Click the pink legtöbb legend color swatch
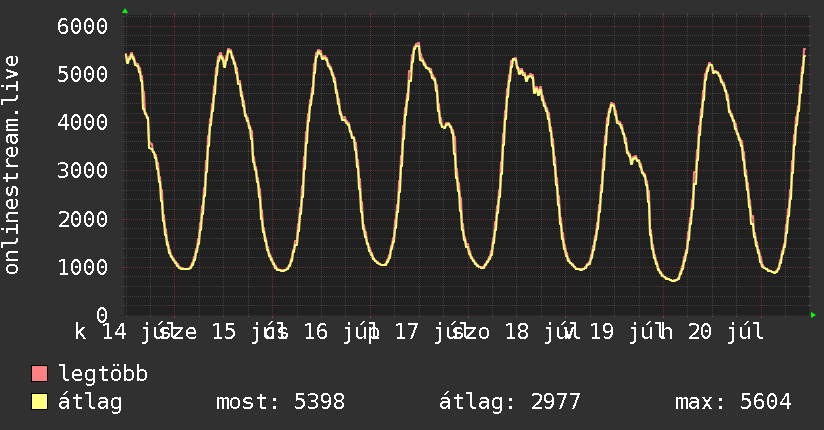824x430 pixels. (x=39, y=374)
